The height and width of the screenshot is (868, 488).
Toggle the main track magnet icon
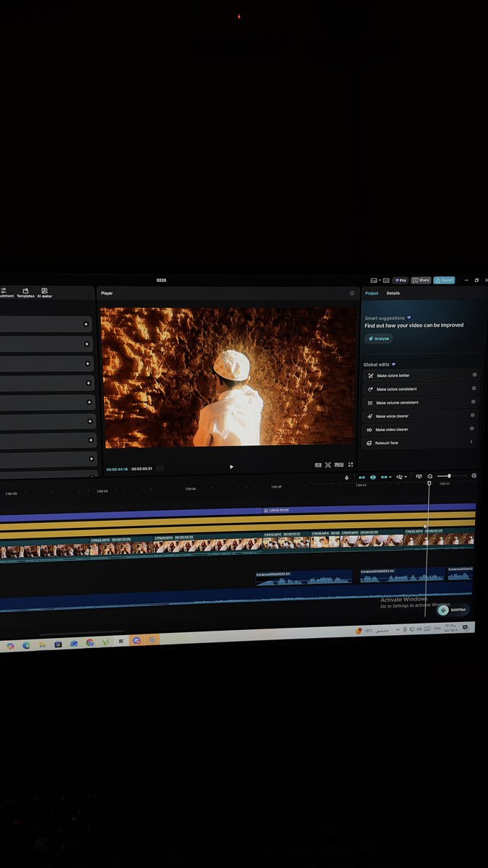pyautogui.click(x=362, y=477)
